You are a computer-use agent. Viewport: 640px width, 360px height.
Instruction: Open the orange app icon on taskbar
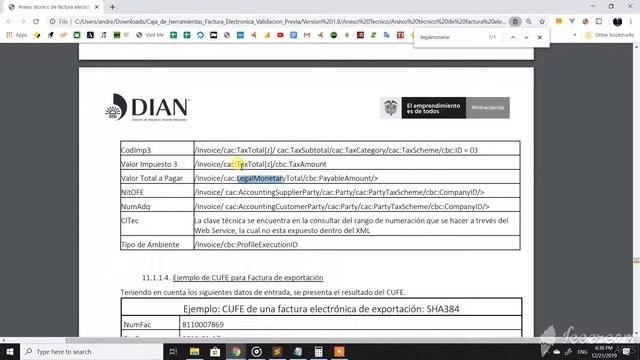coord(339,351)
